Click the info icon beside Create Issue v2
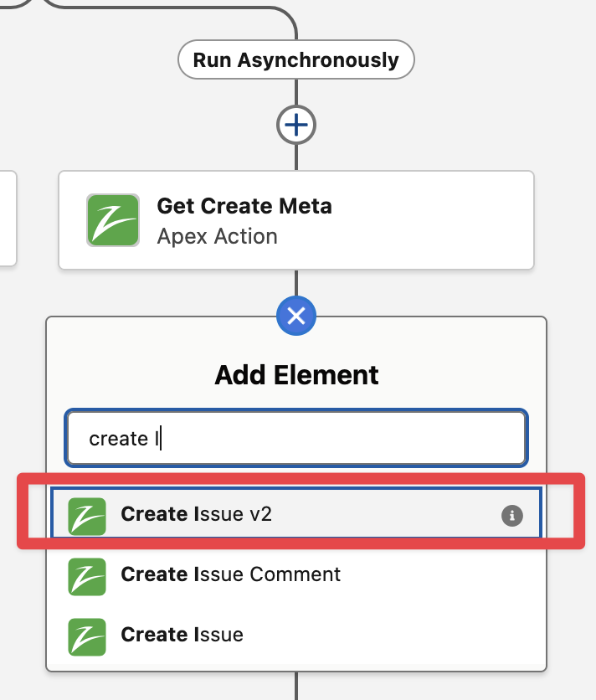This screenshot has width=596, height=700. tap(511, 515)
